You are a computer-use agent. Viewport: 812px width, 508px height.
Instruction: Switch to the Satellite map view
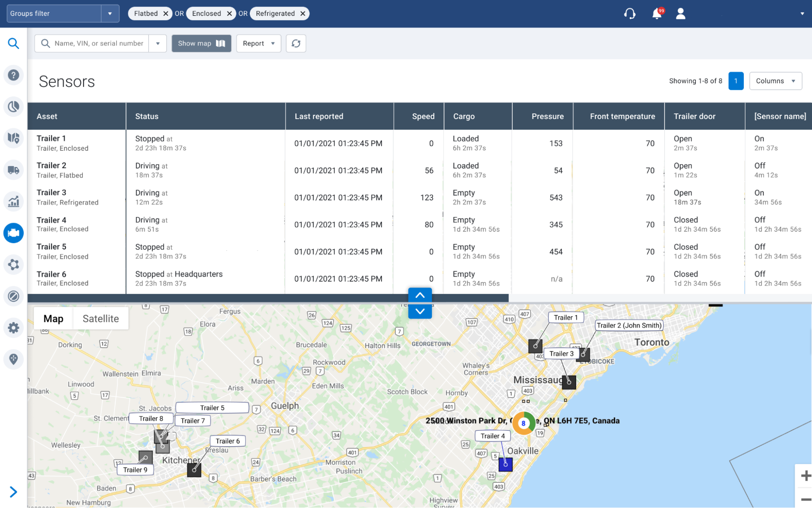(x=100, y=318)
